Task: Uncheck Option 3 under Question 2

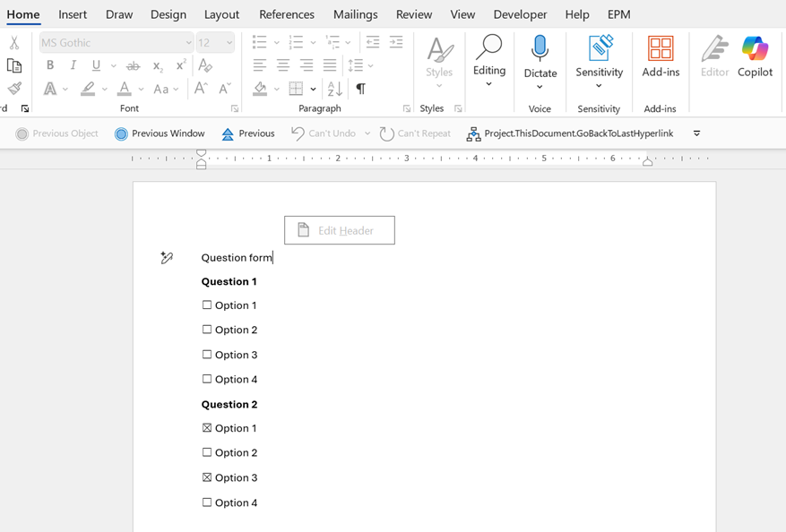Action: (207, 477)
